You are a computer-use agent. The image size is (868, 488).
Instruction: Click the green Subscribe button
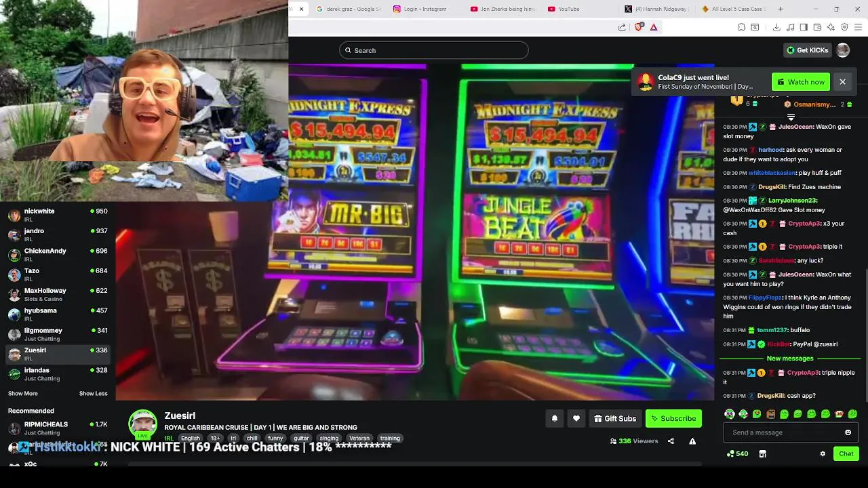point(673,419)
